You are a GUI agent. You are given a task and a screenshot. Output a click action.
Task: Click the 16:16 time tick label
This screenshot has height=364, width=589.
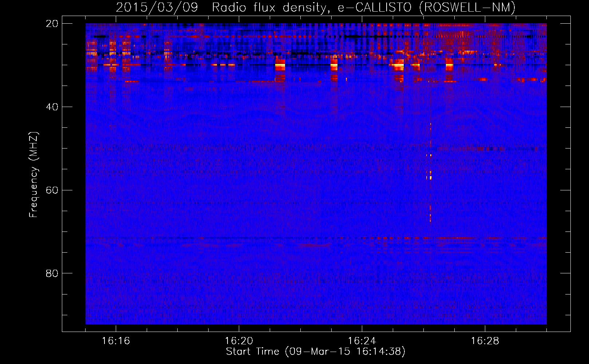[x=116, y=341]
